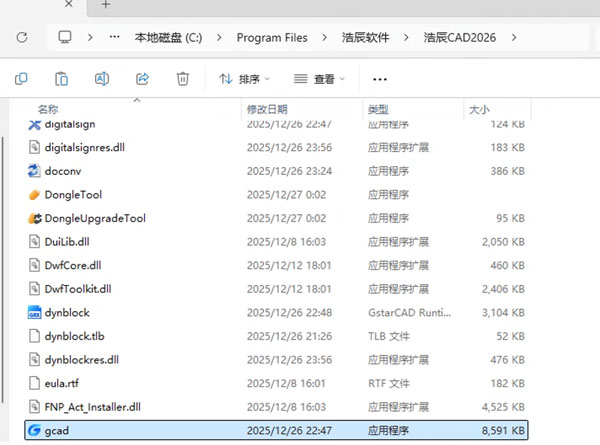Select file name DwfToolkit.dll
This screenshot has width=600, height=445.
(x=78, y=289)
